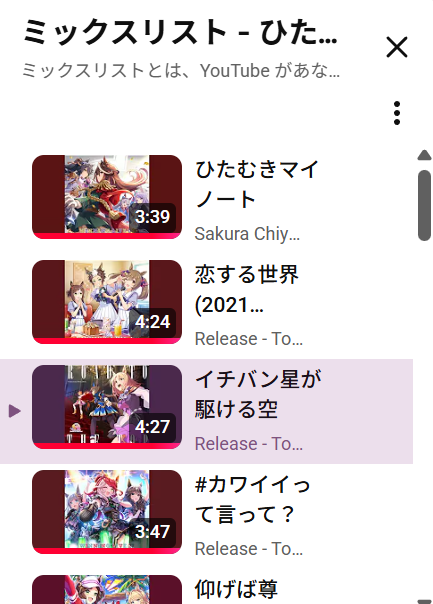This screenshot has height=604, width=433.
Task: Click the scrollbar up arrow
Action: [425, 155]
